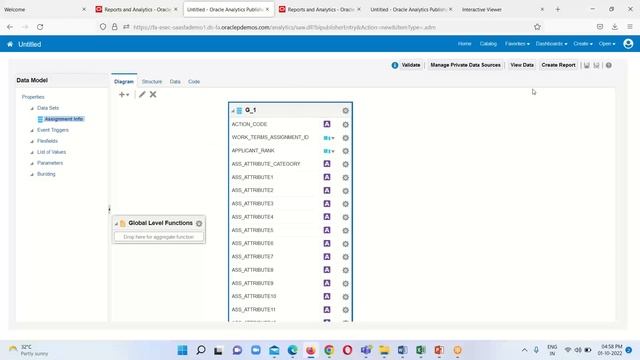The width and height of the screenshot is (640, 360).
Task: Expand the Flexfields tree node
Action: point(32,142)
